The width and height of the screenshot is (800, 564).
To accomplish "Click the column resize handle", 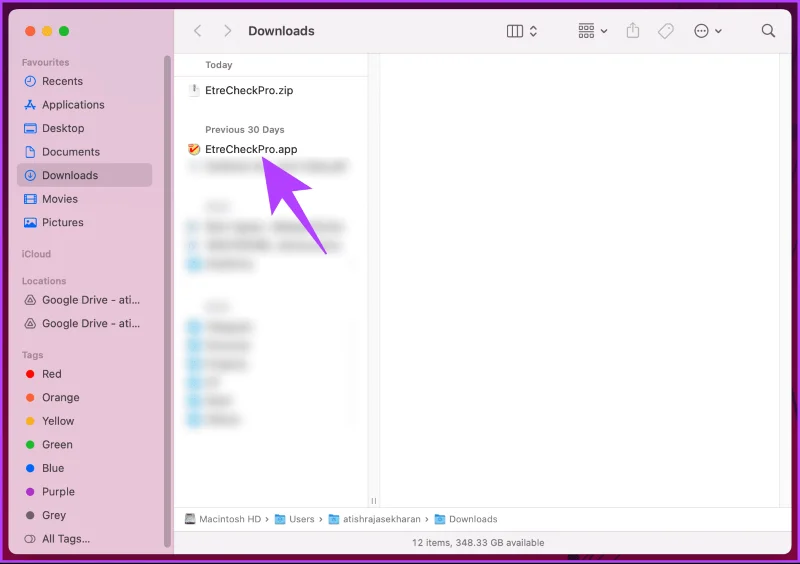I will (373, 501).
